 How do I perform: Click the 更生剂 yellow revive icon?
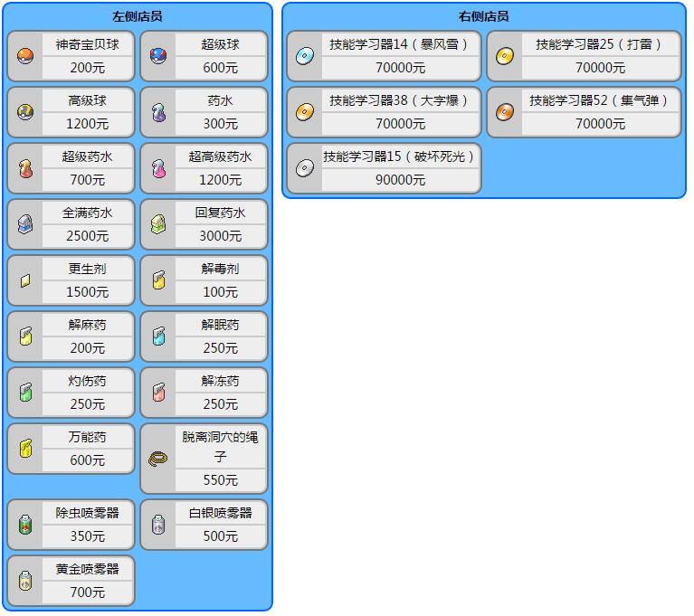pos(25,280)
